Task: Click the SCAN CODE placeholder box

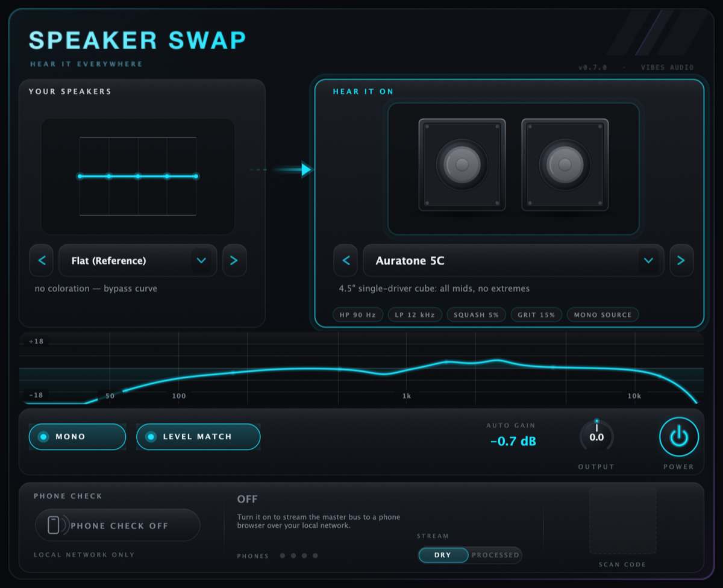Action: (x=622, y=521)
